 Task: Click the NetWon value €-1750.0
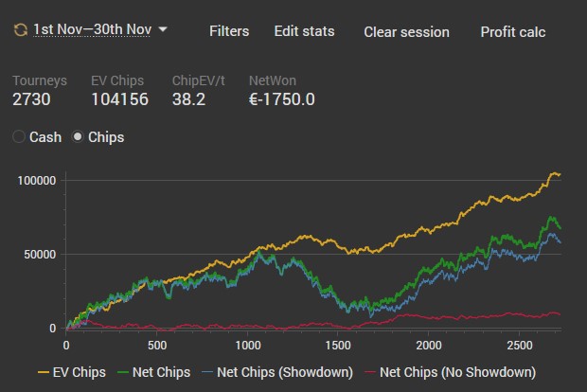281,99
